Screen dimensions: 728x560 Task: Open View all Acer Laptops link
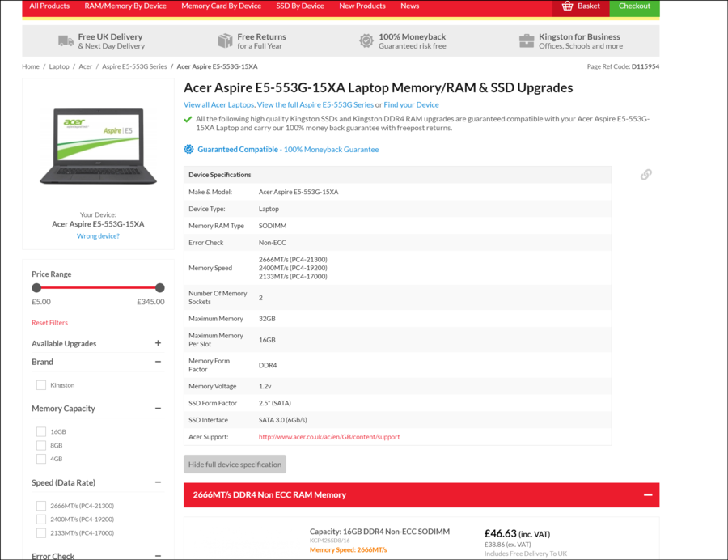point(219,104)
